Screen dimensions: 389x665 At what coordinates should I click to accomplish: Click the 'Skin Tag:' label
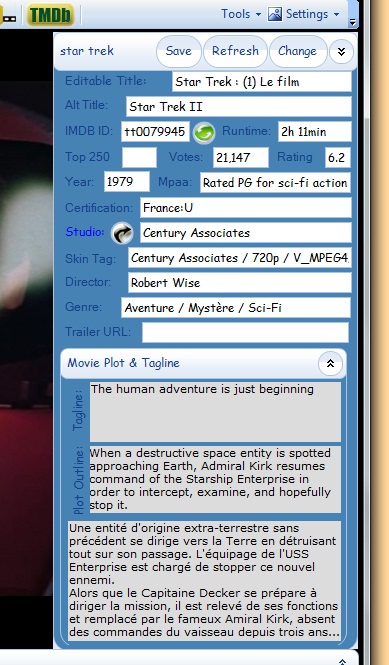[x=90, y=258]
